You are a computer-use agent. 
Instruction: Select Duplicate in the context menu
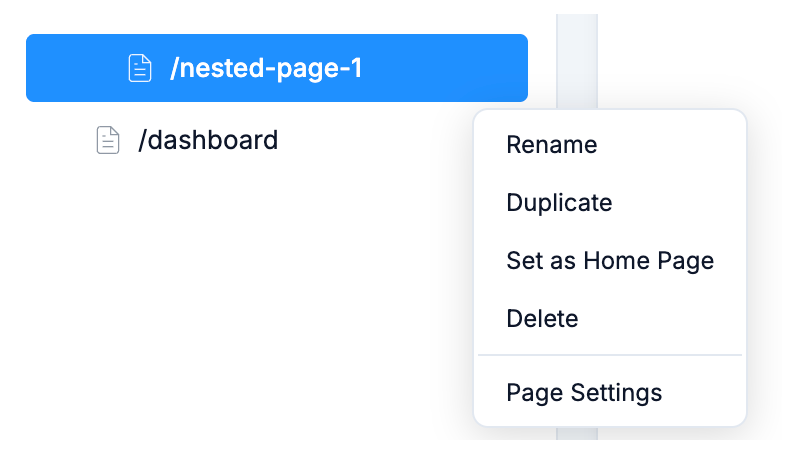[559, 203]
